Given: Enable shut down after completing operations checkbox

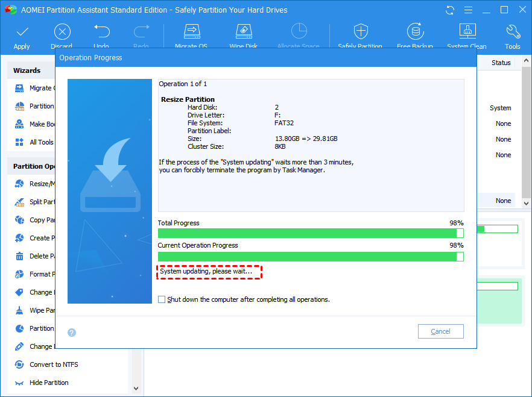Looking at the screenshot, I should pos(162,299).
